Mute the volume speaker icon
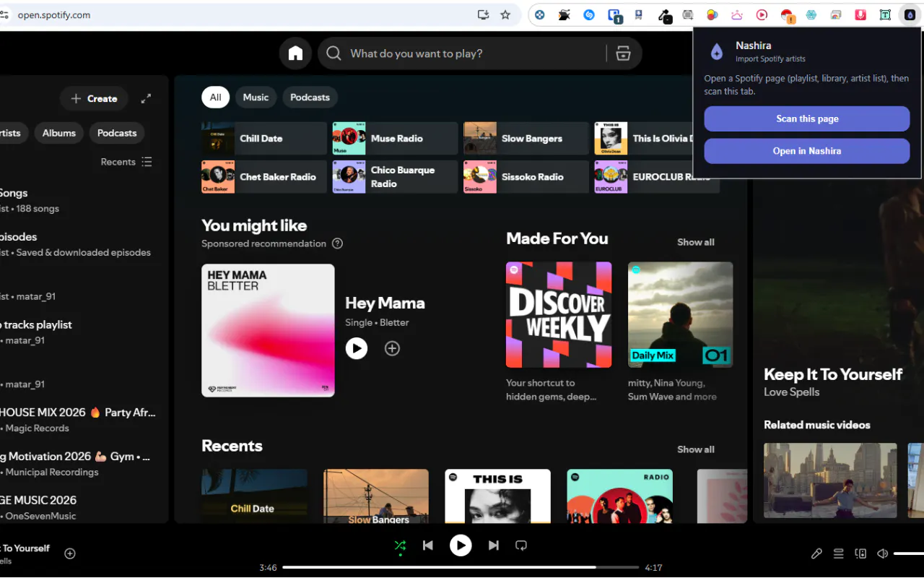Image resolution: width=924 pixels, height=578 pixels. coord(882,553)
